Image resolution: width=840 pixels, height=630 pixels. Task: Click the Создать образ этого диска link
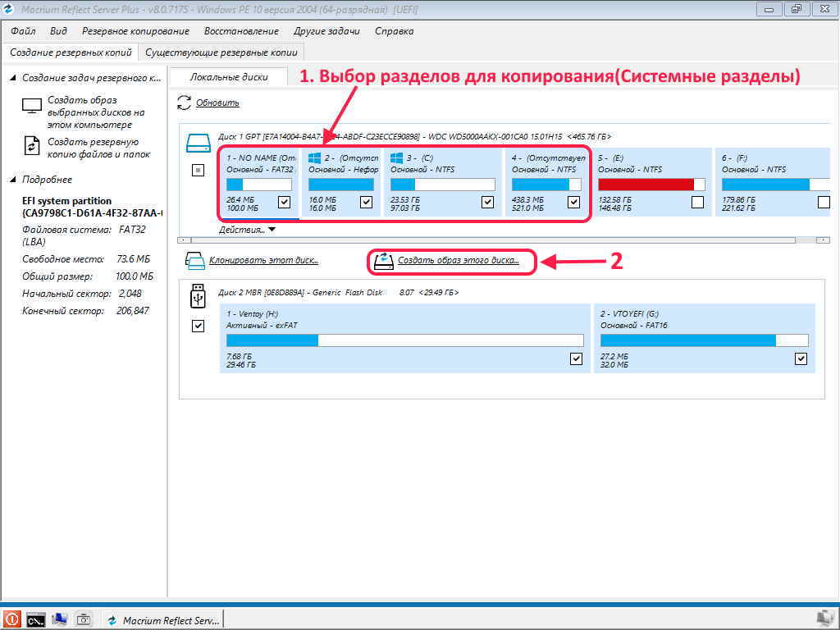point(458,261)
